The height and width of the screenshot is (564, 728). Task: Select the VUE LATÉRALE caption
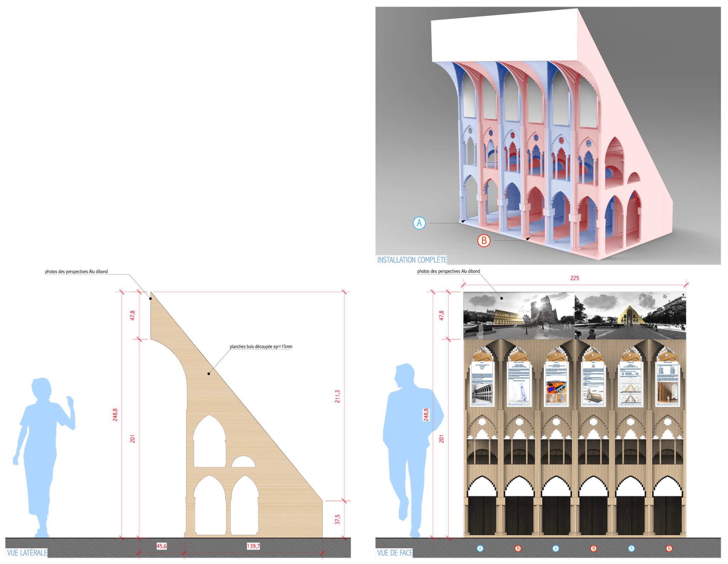(x=27, y=553)
